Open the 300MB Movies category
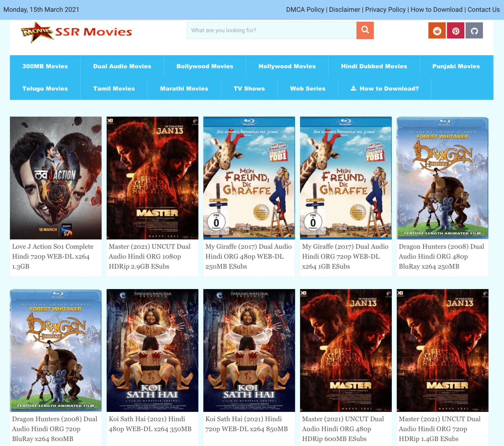Image resolution: width=504 pixels, height=446 pixels. pos(45,66)
